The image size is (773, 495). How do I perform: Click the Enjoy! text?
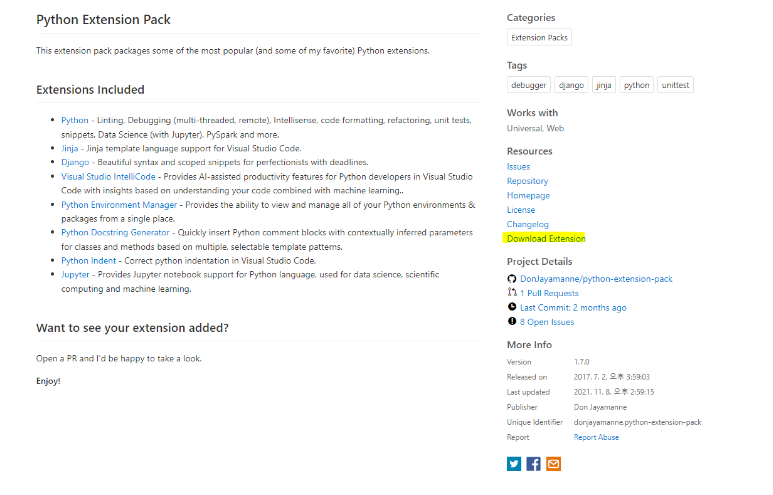(48, 381)
